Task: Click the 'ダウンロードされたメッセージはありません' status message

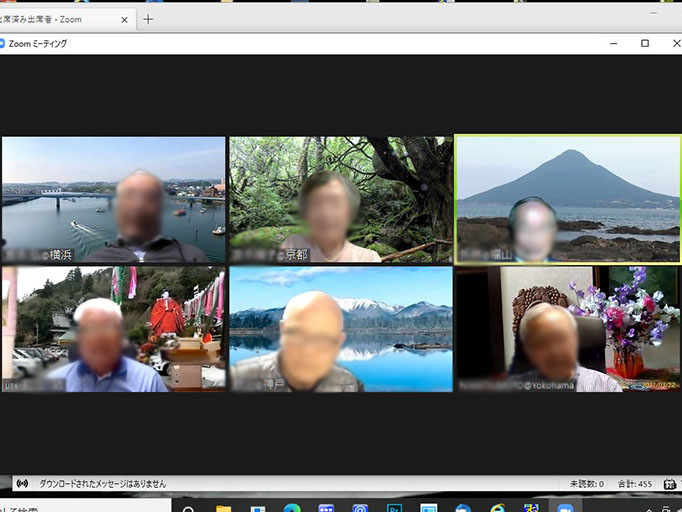Action: click(102, 484)
